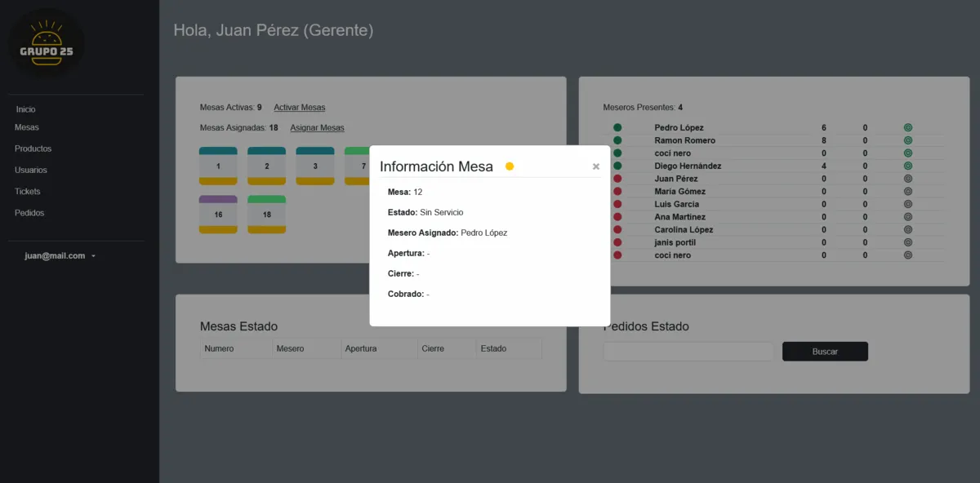
Task: Click the Activar Mesas link
Action: 299,108
